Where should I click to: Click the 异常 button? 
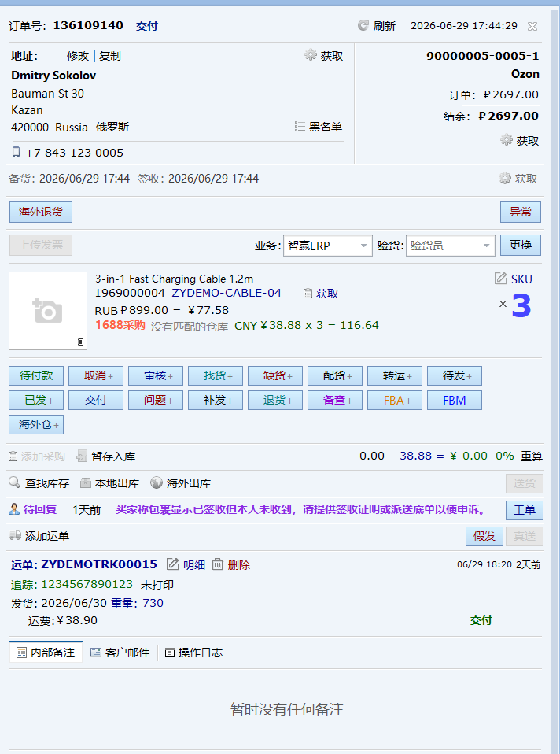[x=521, y=212]
